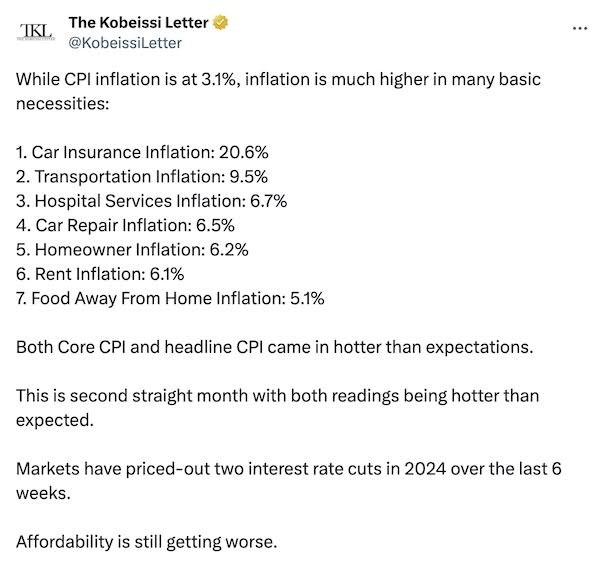Click the Transportation Inflation 9.5% line
Image resolution: width=600 pixels, height=564 pixels.
pos(142,177)
